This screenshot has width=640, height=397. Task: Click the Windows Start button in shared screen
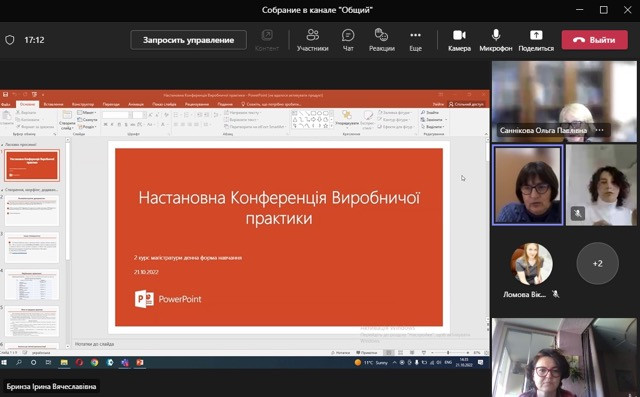pos(4,362)
